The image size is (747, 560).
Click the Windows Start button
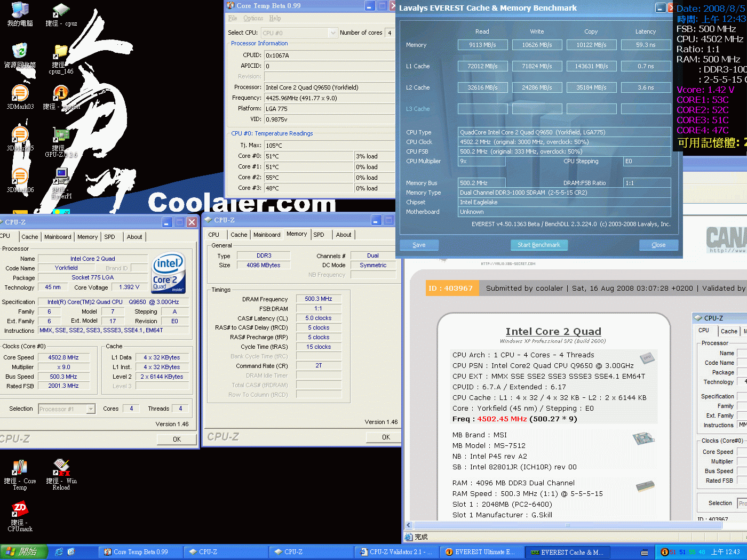pos(23,552)
